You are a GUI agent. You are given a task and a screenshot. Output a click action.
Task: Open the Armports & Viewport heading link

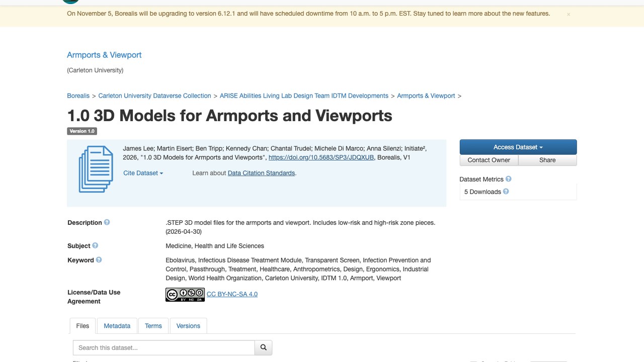click(x=104, y=55)
